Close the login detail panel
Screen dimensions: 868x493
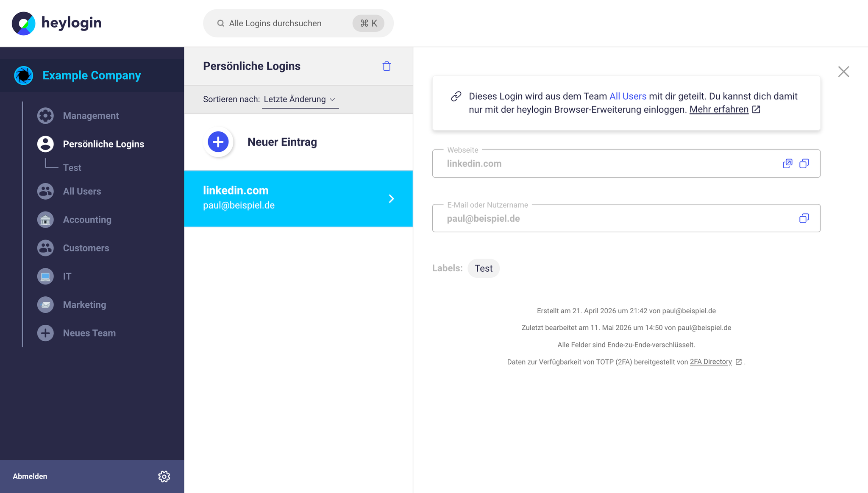[x=843, y=72]
